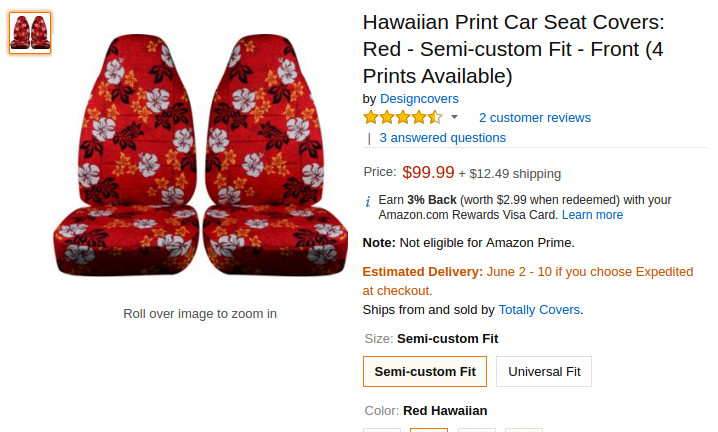Choose the selected Red Hawaiian color swatch
The image size is (718, 432).
(x=429, y=429)
